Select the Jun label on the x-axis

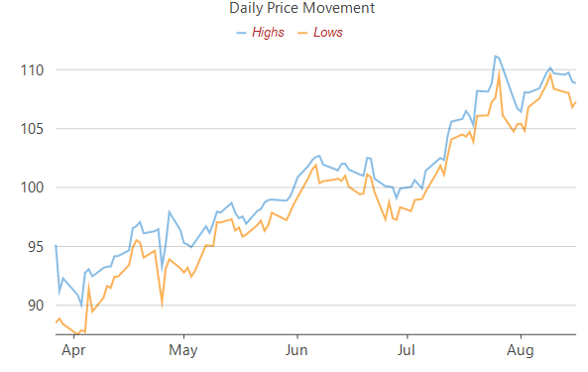click(296, 350)
